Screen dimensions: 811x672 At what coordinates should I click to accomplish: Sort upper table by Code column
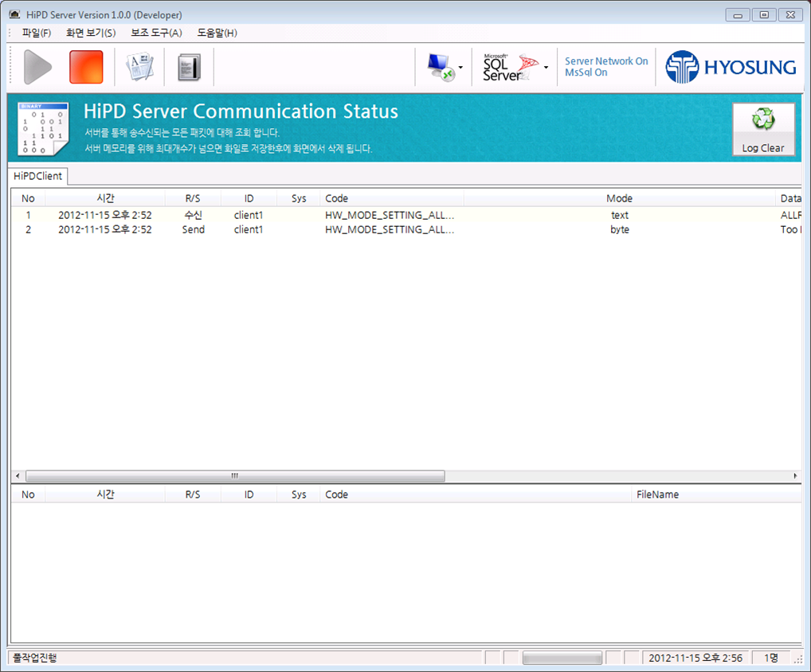point(391,198)
